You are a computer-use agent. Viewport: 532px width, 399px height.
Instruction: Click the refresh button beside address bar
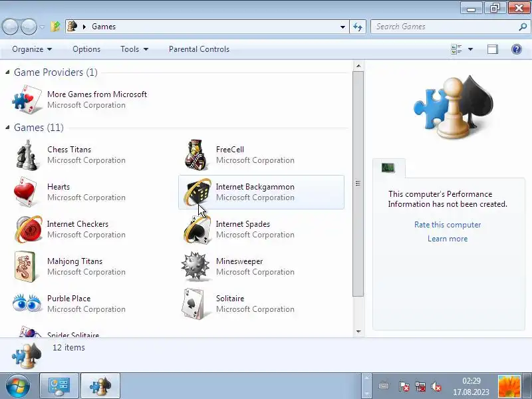(358, 27)
